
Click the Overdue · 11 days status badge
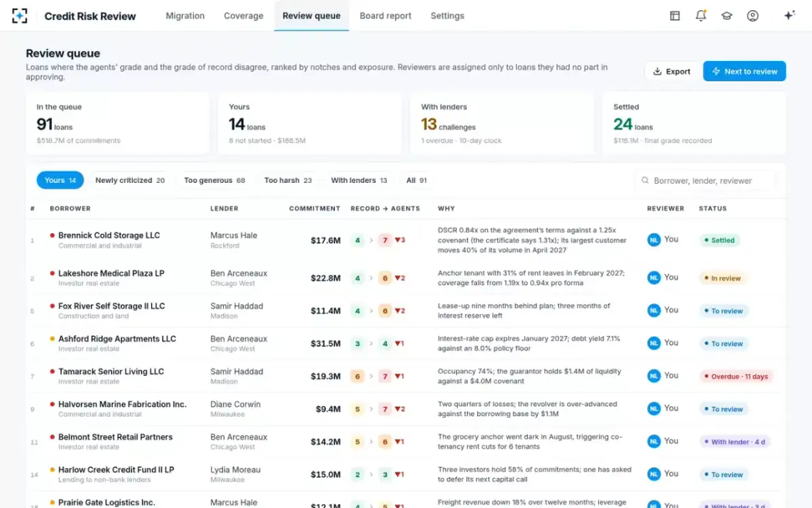point(736,377)
